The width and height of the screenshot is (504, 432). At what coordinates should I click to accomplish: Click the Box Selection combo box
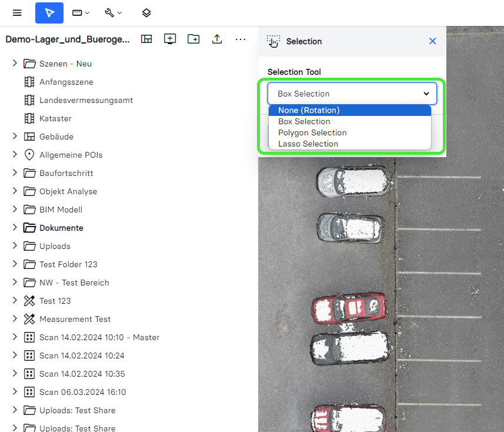[352, 94]
